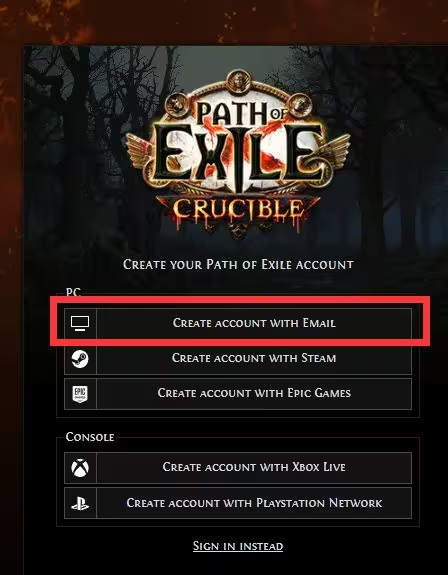Select Create account with Epic Games
Image resolution: width=448 pixels, height=575 pixels.
coord(238,394)
